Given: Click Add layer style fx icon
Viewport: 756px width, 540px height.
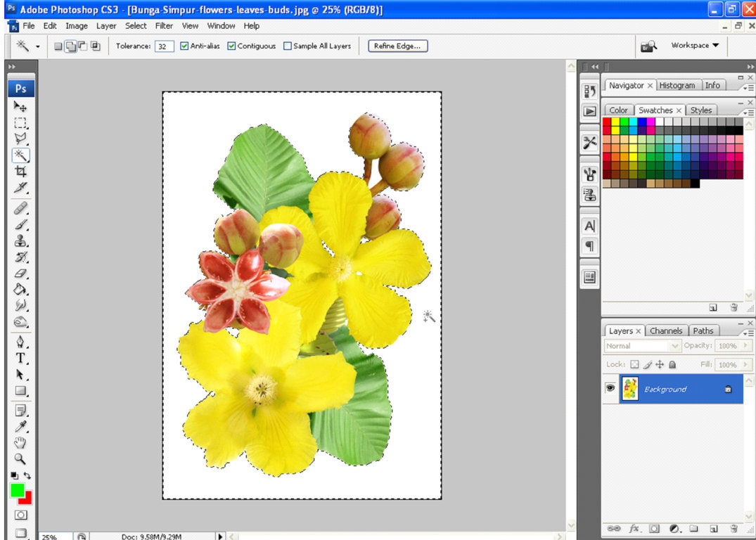Looking at the screenshot, I should coord(634,529).
